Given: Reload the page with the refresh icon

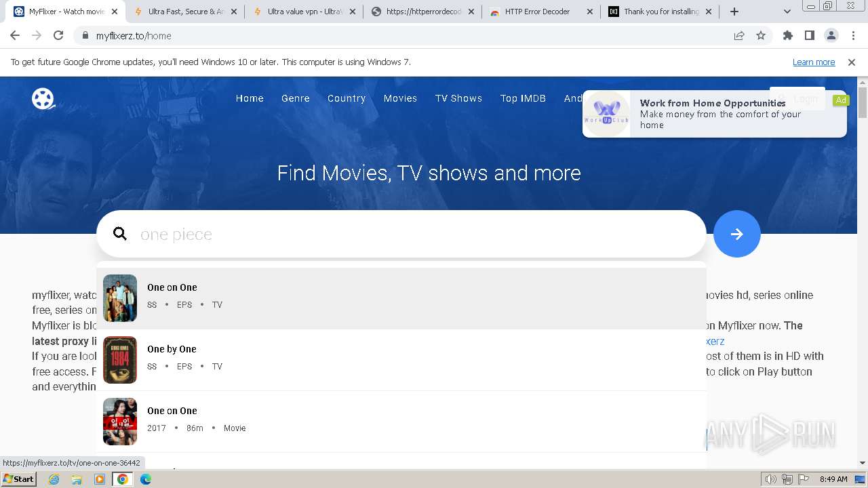Looking at the screenshot, I should pos(58,36).
